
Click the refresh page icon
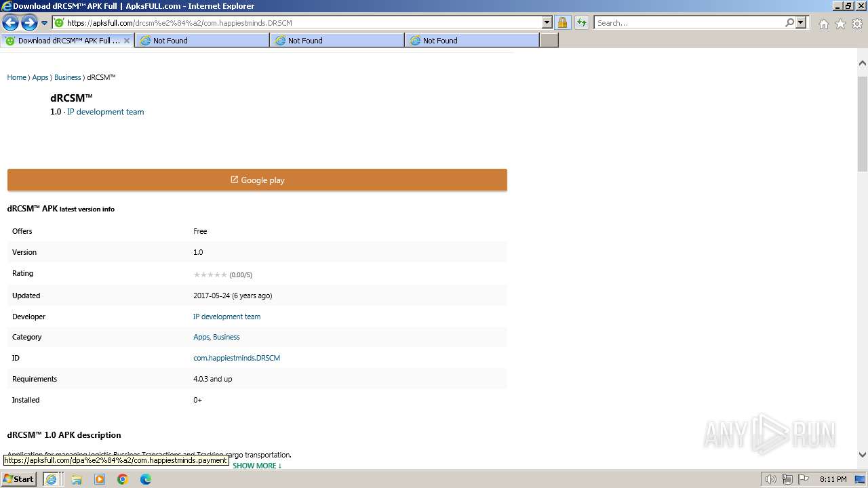pyautogui.click(x=581, y=23)
